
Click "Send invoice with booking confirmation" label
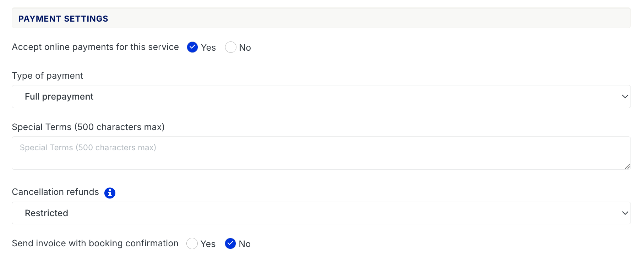click(x=95, y=243)
